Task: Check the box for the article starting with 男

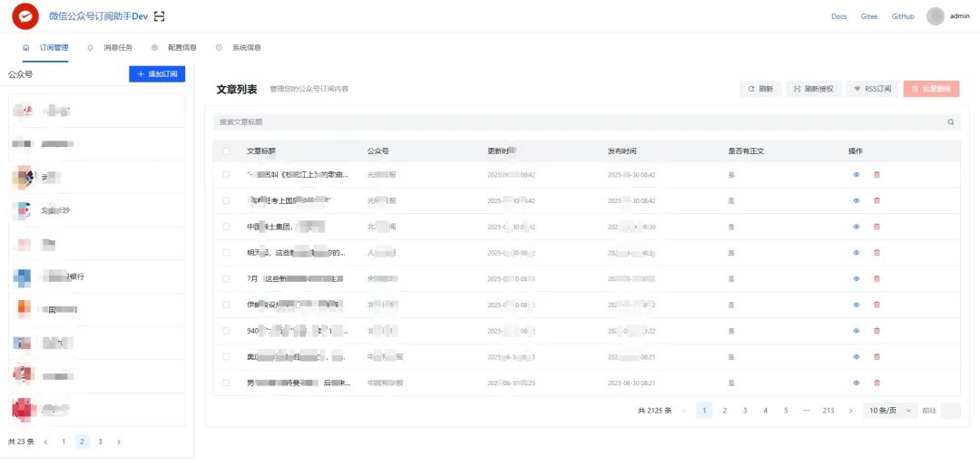Action: click(x=226, y=383)
